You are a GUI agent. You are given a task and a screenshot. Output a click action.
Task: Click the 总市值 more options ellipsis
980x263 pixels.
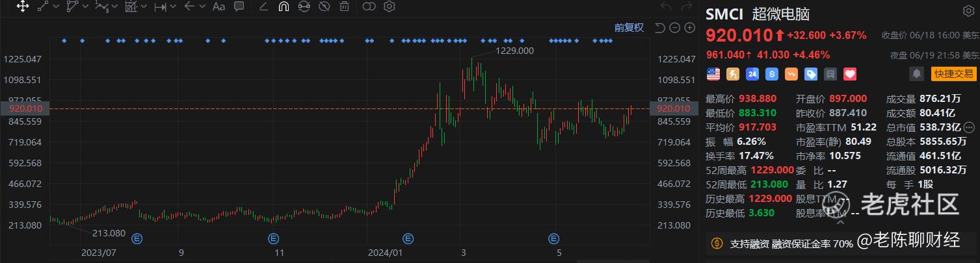(970, 127)
